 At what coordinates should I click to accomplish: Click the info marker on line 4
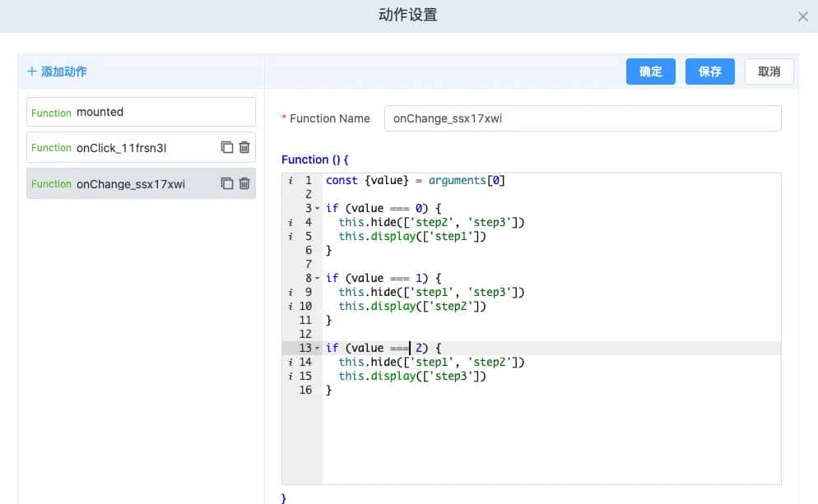pyautogui.click(x=290, y=222)
